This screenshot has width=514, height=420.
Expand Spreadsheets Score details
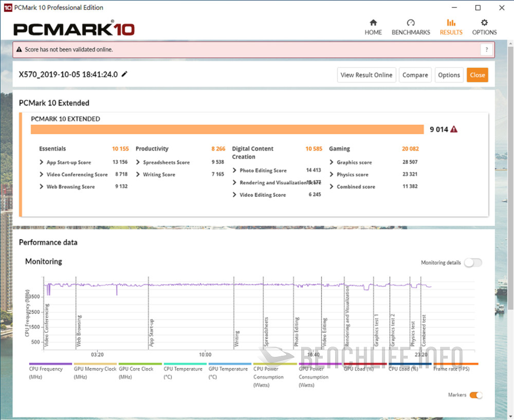coord(138,162)
